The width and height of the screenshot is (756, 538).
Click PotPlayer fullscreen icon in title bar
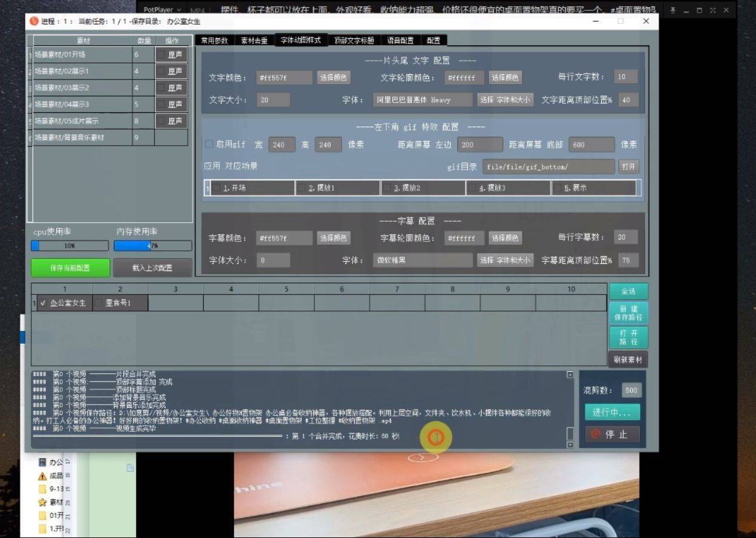click(x=713, y=10)
